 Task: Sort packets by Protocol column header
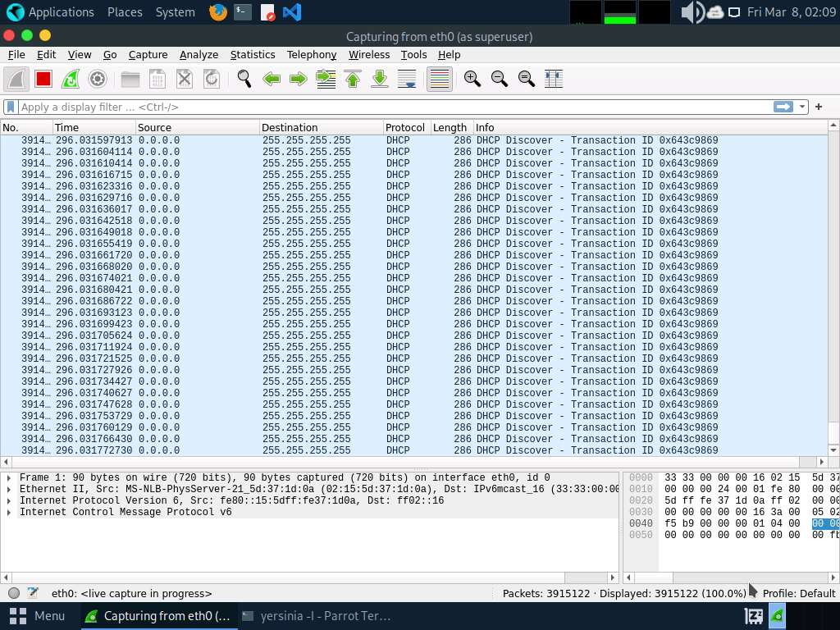405,128
